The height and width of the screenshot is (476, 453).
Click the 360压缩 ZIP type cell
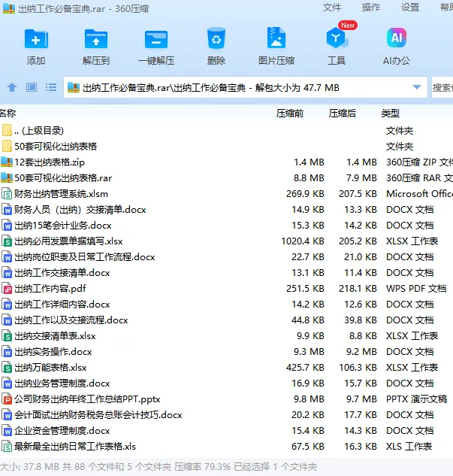coord(419,162)
